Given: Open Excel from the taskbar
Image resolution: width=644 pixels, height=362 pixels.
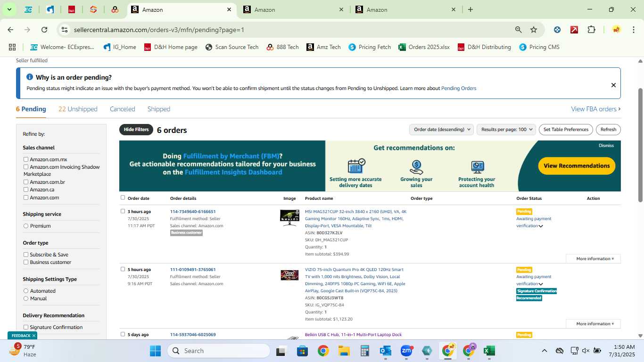Looking at the screenshot, I should point(489,351).
